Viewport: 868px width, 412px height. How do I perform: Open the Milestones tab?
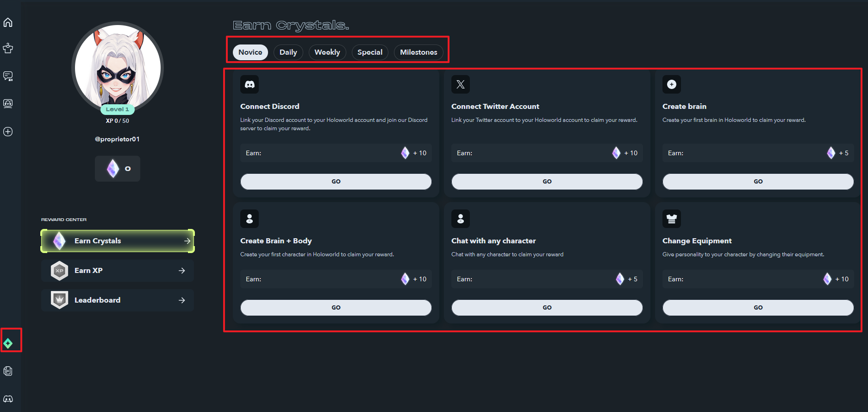[x=418, y=52]
